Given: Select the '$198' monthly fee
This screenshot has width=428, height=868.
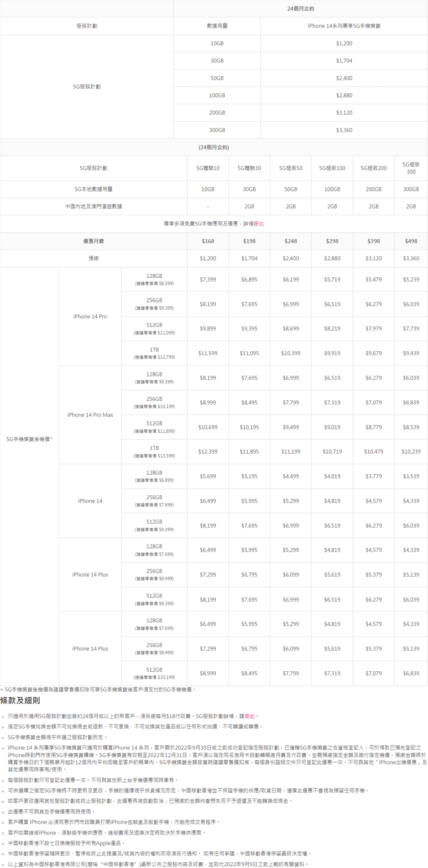Looking at the screenshot, I should pyautogui.click(x=249, y=241).
